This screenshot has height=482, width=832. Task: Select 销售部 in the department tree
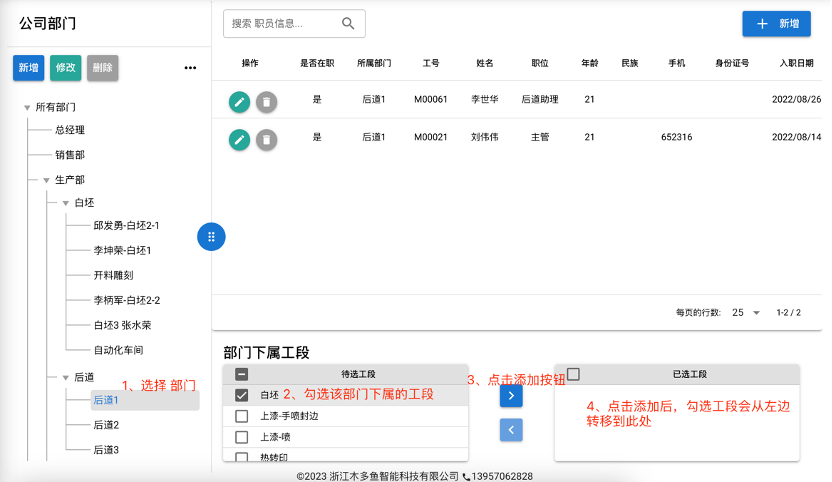coord(70,155)
